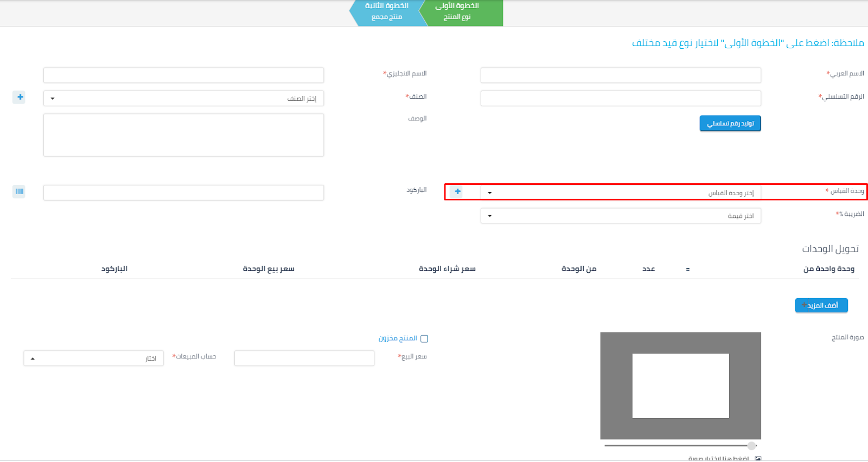Screen dimensions: 868x462
Task: Click the plus icon beside category dropdown
Action: [20, 98]
